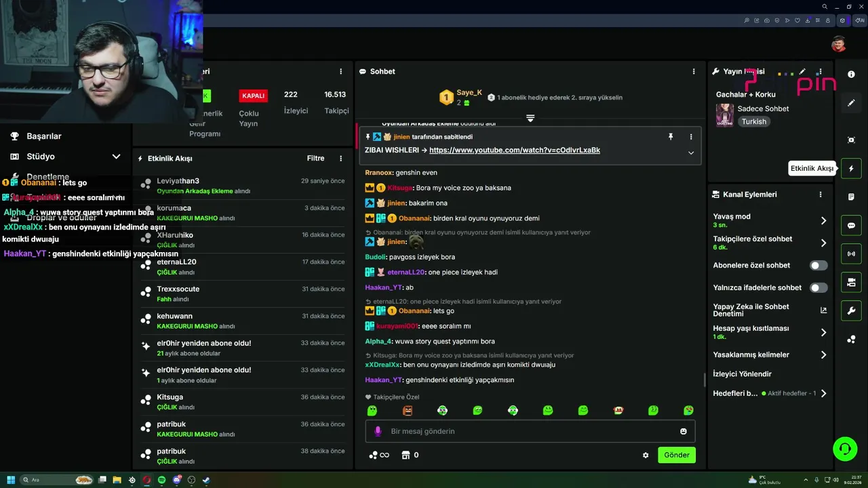This screenshot has width=868, height=488.
Task: Collapse the chat leaderboard with the lines arrow
Action: click(x=530, y=119)
